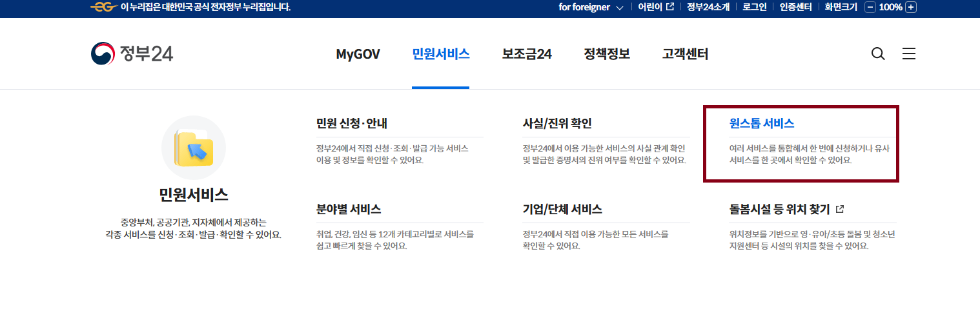Open 정부24소개 link
This screenshot has width=980, height=309.
[x=709, y=7]
